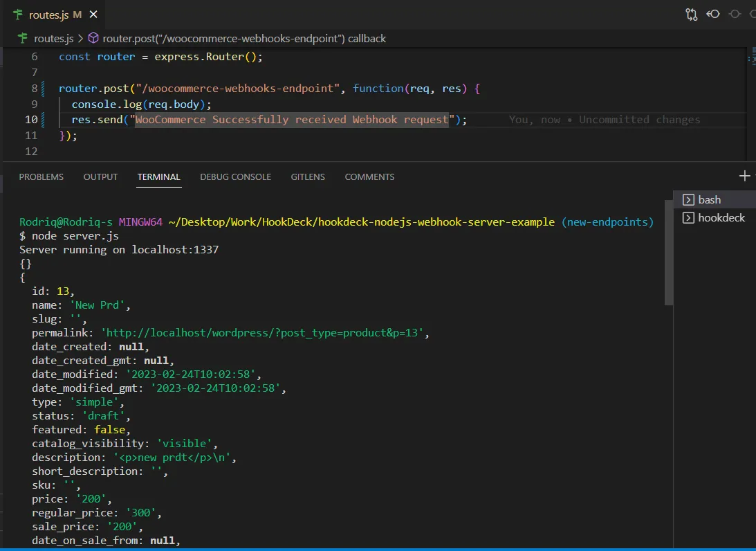Switch to the OUTPUT panel tab
The height and width of the screenshot is (551, 756).
pyautogui.click(x=100, y=177)
